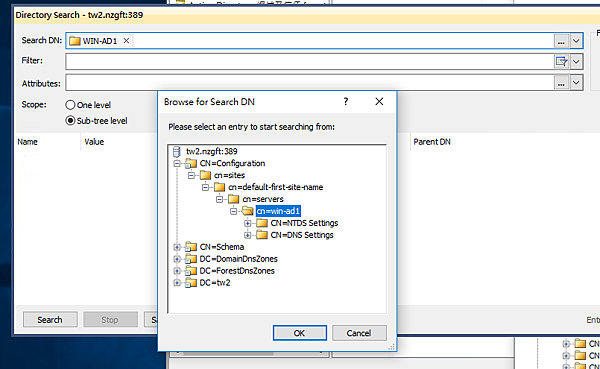Click into the Filter input field
The height and width of the screenshot is (369, 600).
tap(309, 62)
